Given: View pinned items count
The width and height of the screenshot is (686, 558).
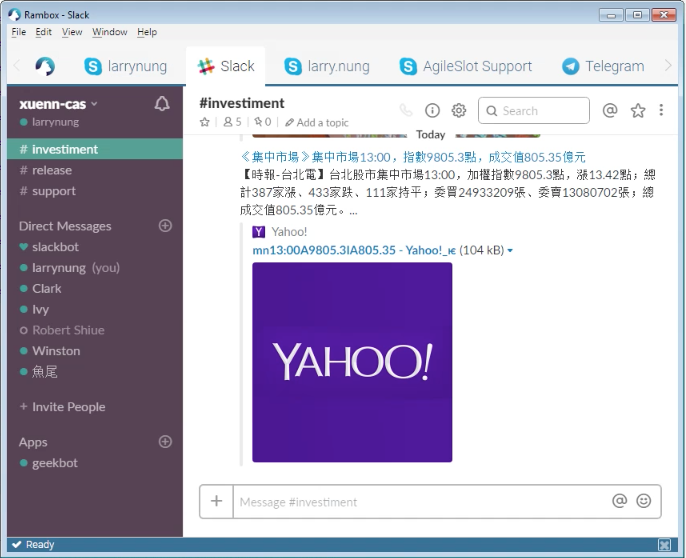Looking at the screenshot, I should pos(263,122).
